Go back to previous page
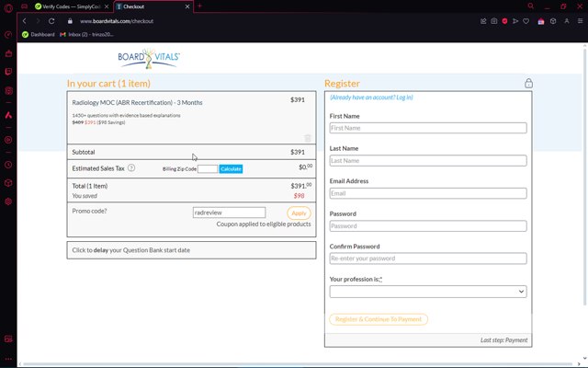This screenshot has width=588, height=368. [25, 21]
